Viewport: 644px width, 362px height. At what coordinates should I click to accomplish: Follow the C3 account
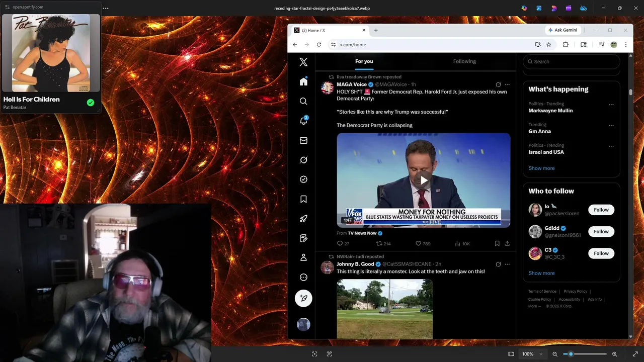click(x=601, y=253)
